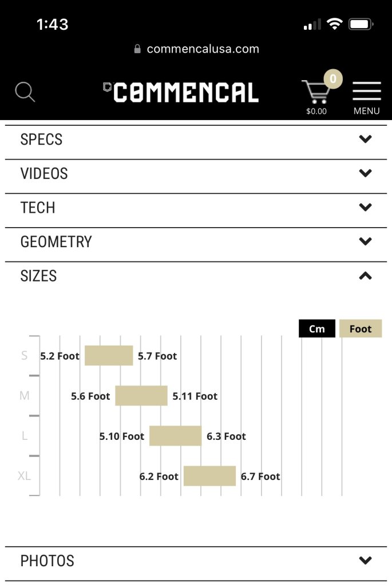The image size is (392, 588).
Task: Tap the commencalusa.com URL
Action: 203,49
